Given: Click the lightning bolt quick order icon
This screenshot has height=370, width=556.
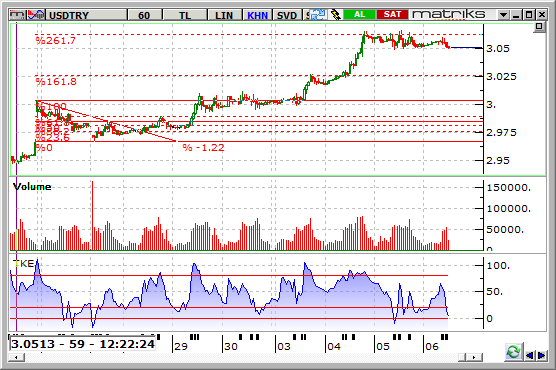Looking at the screenshot, I should [335, 15].
